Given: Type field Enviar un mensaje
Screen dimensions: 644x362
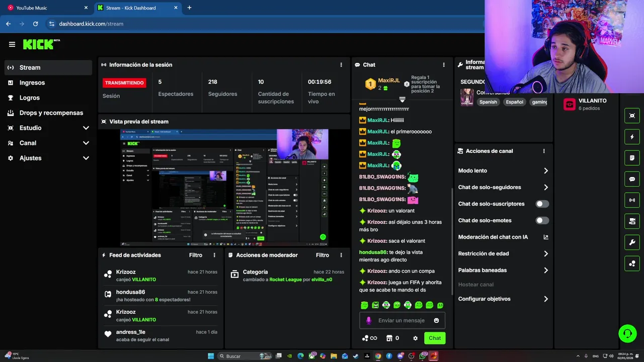Looking at the screenshot, I should pyautogui.click(x=401, y=321).
